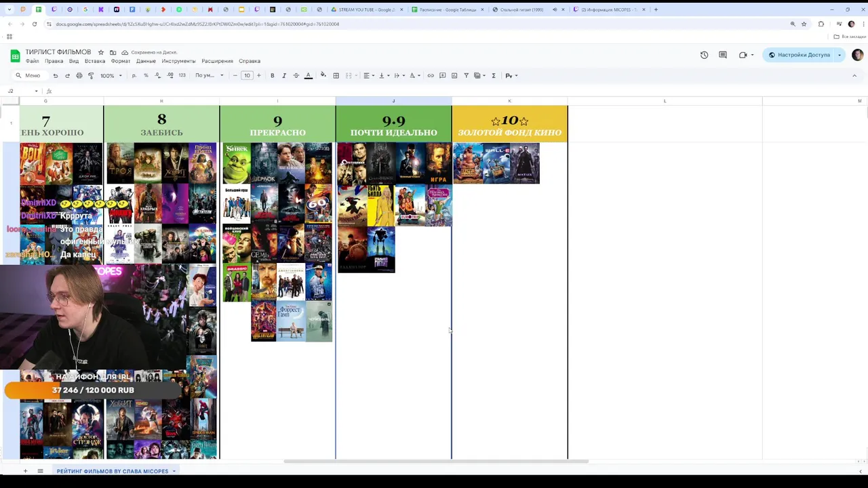View cloud save status icon
The height and width of the screenshot is (488, 868).
[x=125, y=52]
